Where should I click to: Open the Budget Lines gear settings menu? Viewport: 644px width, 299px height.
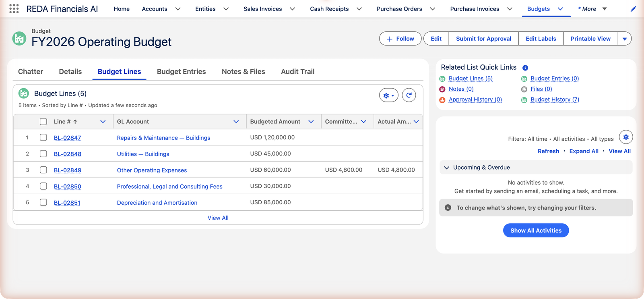click(389, 96)
